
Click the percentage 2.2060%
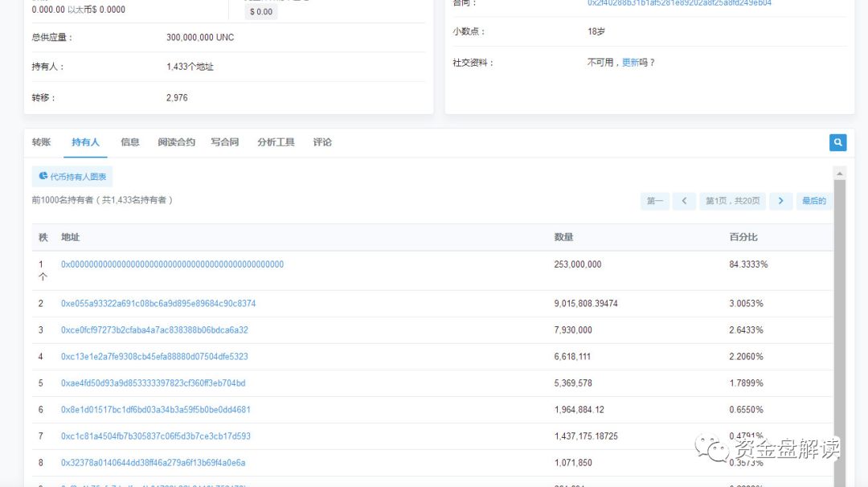(746, 356)
